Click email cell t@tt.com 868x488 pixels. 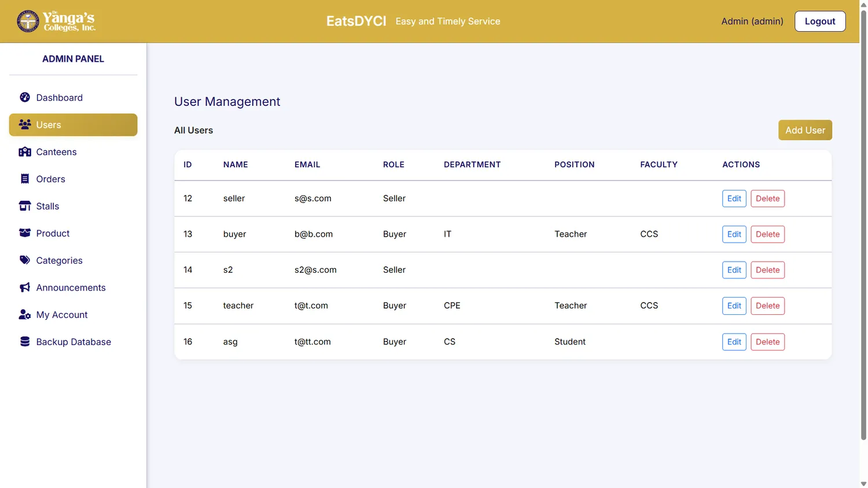click(312, 342)
